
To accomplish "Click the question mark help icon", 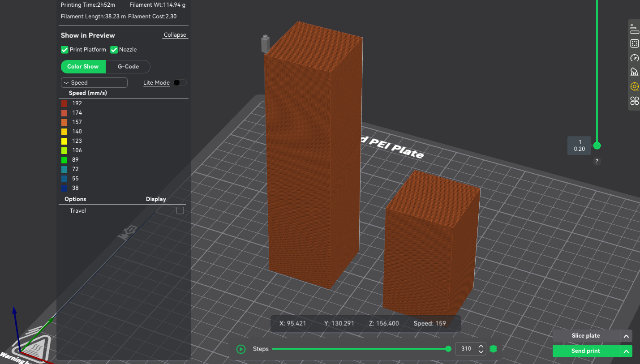I will tap(597, 162).
